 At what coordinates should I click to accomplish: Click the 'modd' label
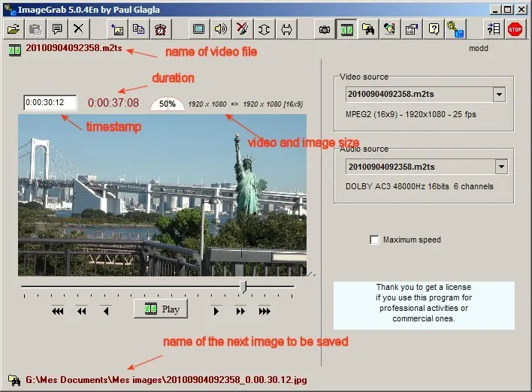tap(479, 49)
